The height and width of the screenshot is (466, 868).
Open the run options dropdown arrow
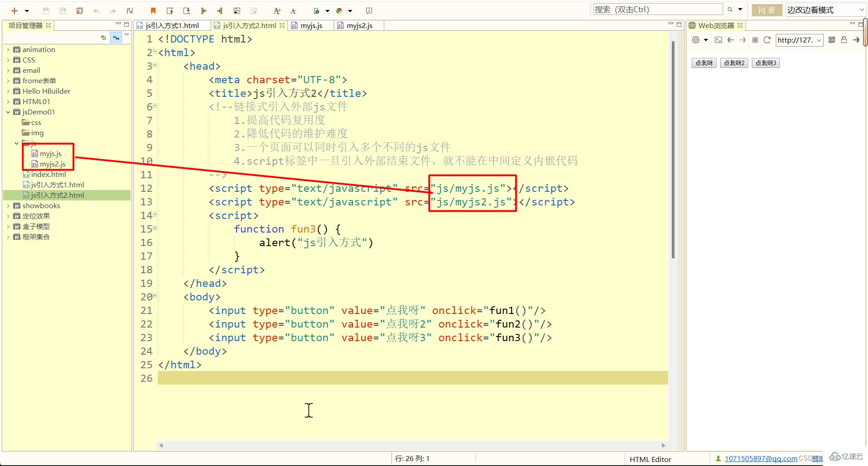(x=327, y=11)
